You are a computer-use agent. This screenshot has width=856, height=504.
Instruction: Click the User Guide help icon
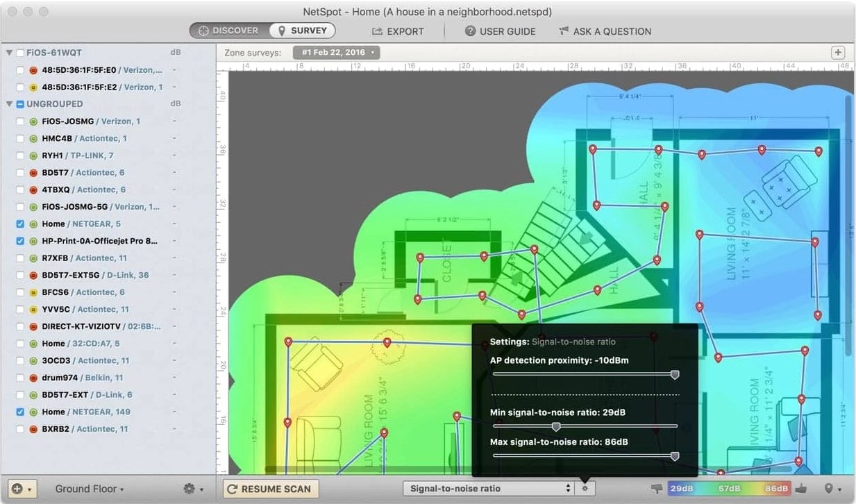470,31
